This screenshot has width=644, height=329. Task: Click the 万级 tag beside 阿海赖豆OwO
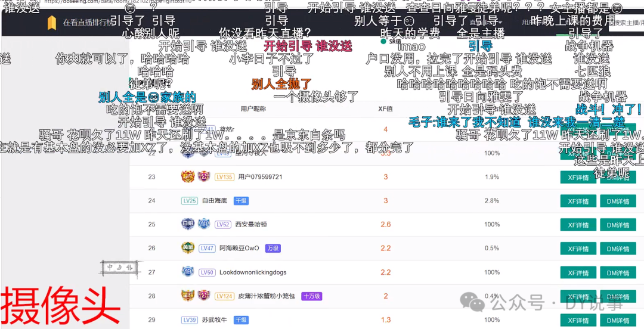(x=273, y=249)
